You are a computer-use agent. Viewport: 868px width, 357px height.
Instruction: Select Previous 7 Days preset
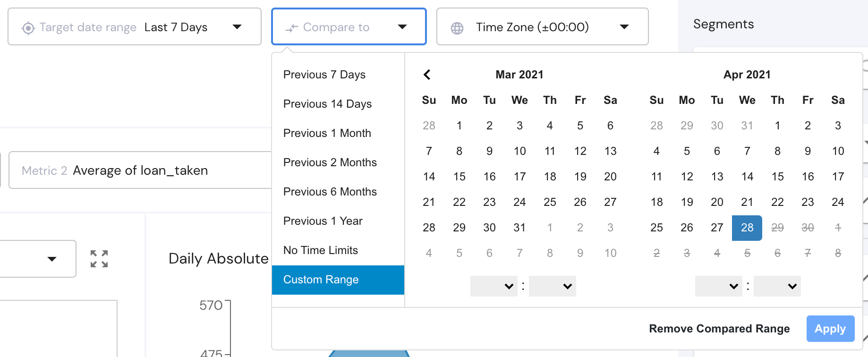click(x=338, y=75)
